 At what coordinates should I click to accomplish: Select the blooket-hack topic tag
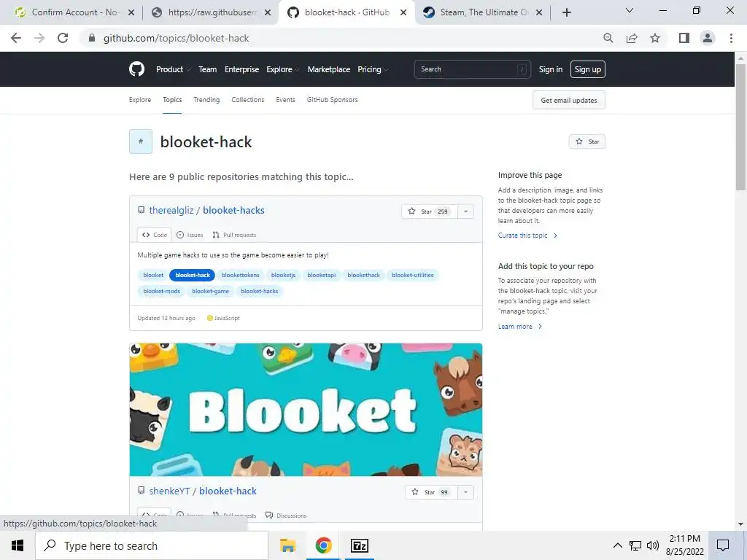tap(193, 275)
